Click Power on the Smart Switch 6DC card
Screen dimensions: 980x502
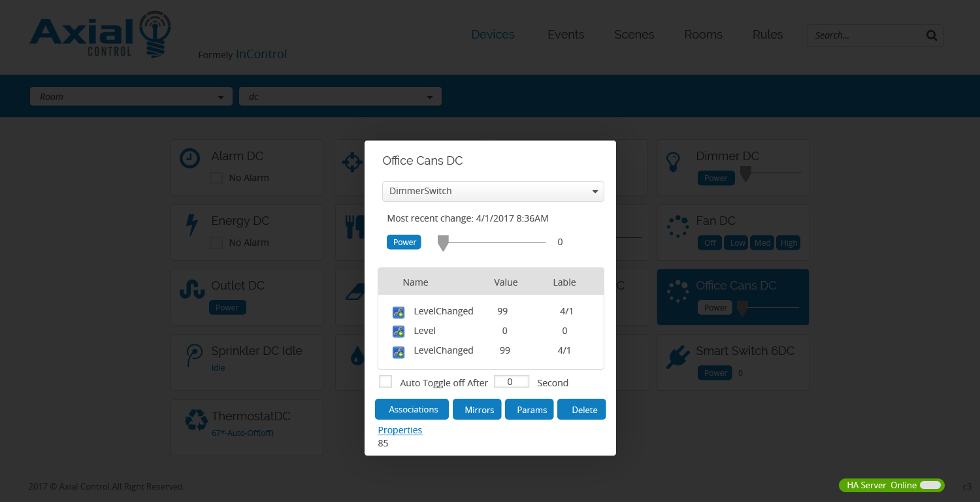(x=715, y=373)
